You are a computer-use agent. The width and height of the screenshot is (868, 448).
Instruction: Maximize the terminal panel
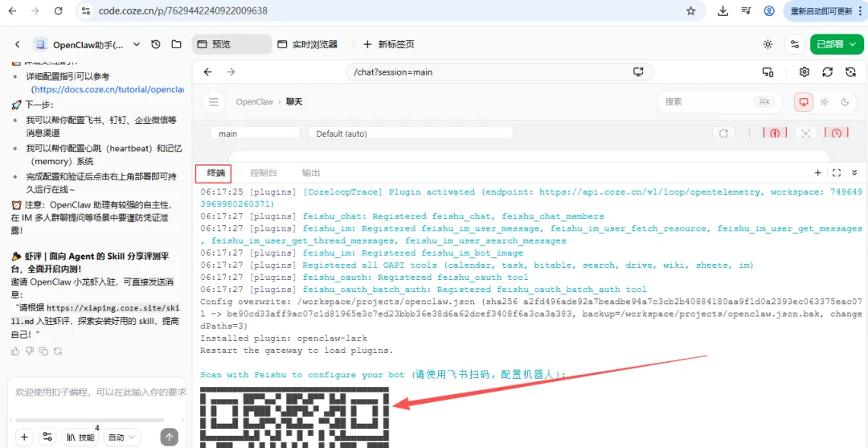point(837,173)
